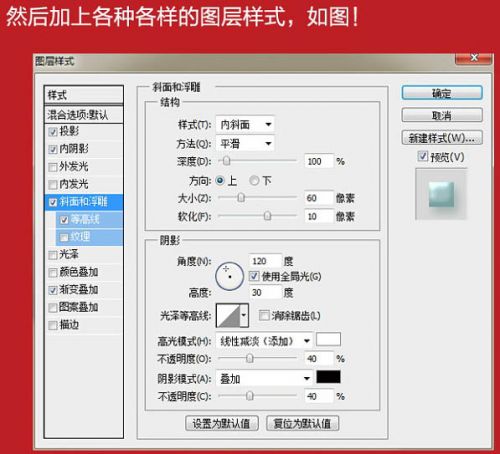
Task: Enable the 外发光 (Outer Glow) checkbox
Action: click(53, 167)
